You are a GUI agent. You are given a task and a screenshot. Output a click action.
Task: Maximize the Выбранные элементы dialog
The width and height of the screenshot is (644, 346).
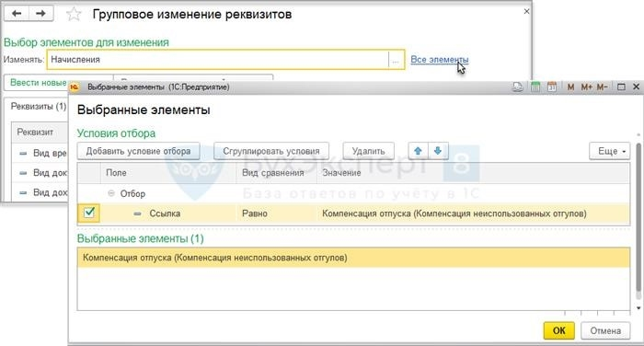pos(621,87)
